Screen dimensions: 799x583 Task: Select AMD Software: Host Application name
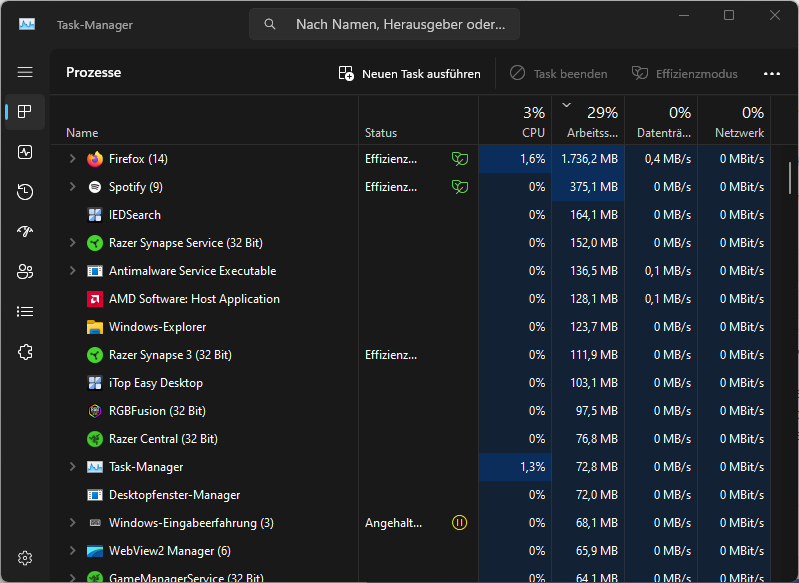(x=194, y=299)
